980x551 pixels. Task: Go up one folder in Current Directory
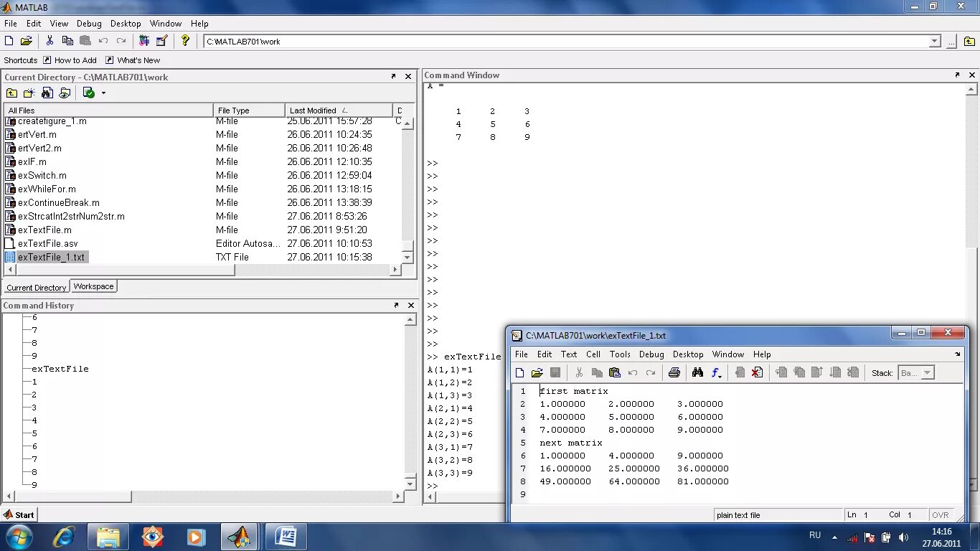(x=11, y=93)
